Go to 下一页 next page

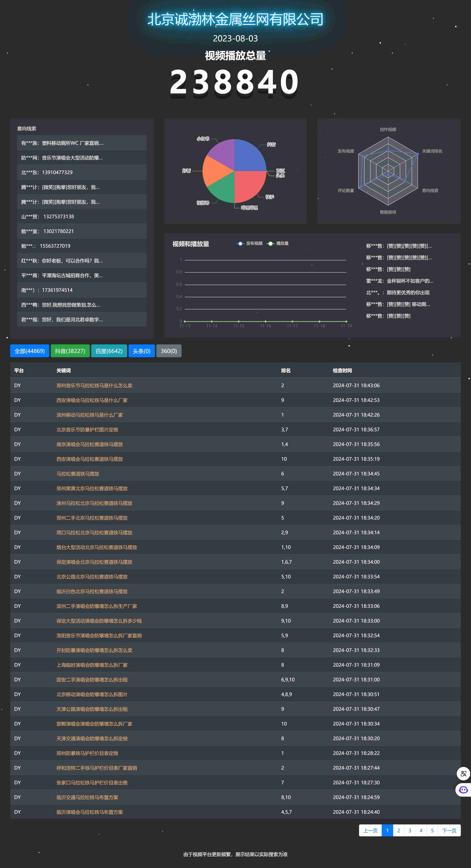click(x=449, y=830)
